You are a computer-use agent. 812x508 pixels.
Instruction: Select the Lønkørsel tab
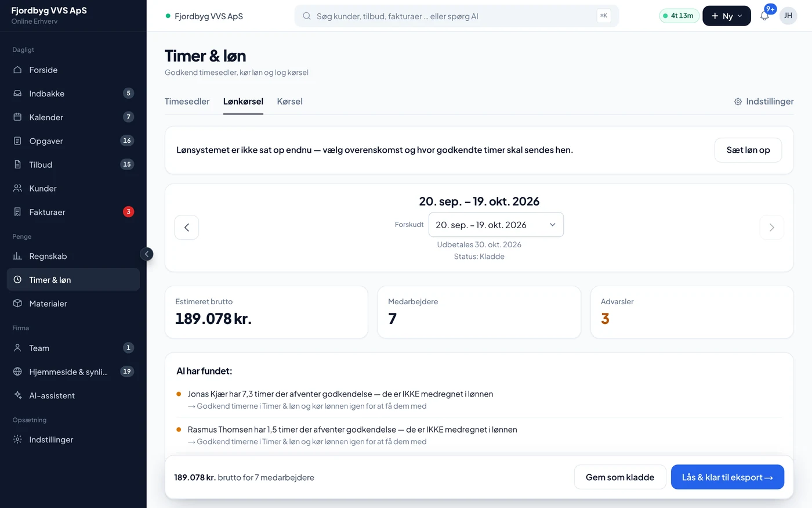coord(243,102)
